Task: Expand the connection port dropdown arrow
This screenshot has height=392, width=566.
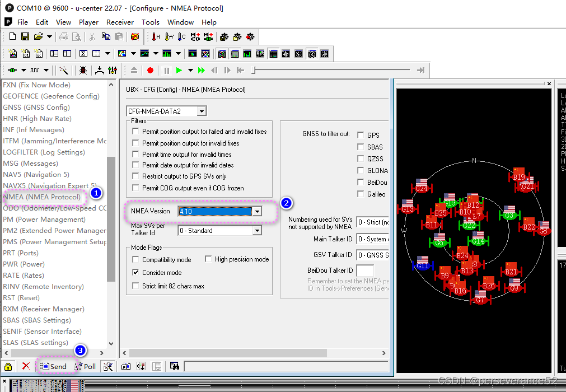Action: coord(24,71)
